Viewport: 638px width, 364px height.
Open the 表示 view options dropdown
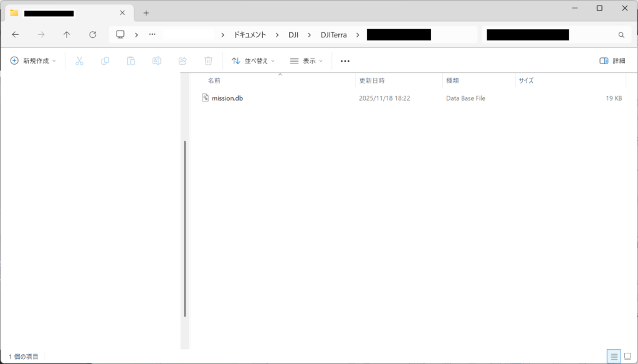[x=307, y=61]
